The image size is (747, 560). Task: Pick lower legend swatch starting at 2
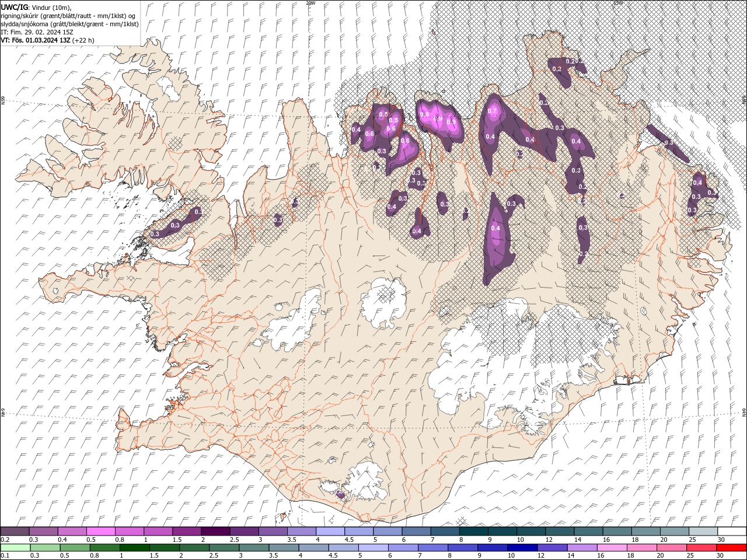pyautogui.click(x=195, y=547)
